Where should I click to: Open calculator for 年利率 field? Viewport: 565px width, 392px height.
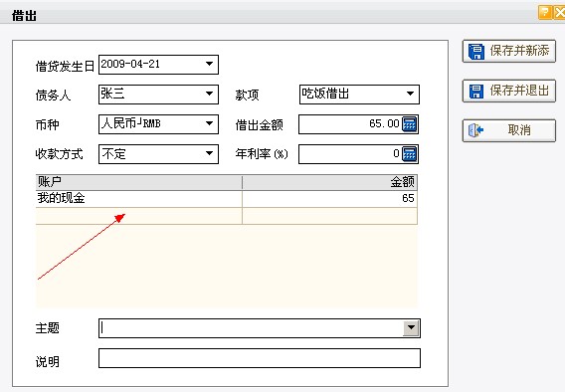click(x=410, y=154)
